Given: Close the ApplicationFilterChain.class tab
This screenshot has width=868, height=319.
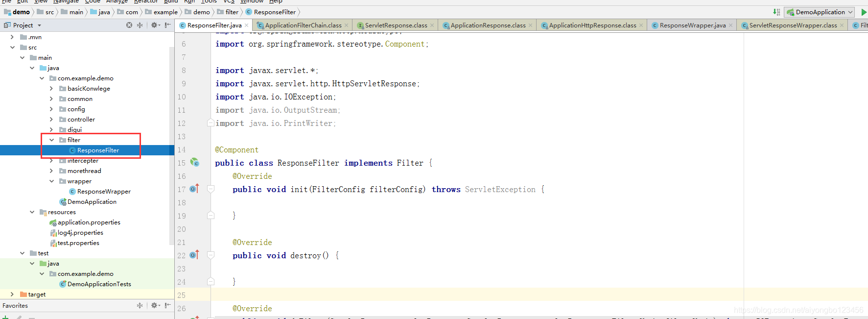Looking at the screenshot, I should pyautogui.click(x=347, y=25).
